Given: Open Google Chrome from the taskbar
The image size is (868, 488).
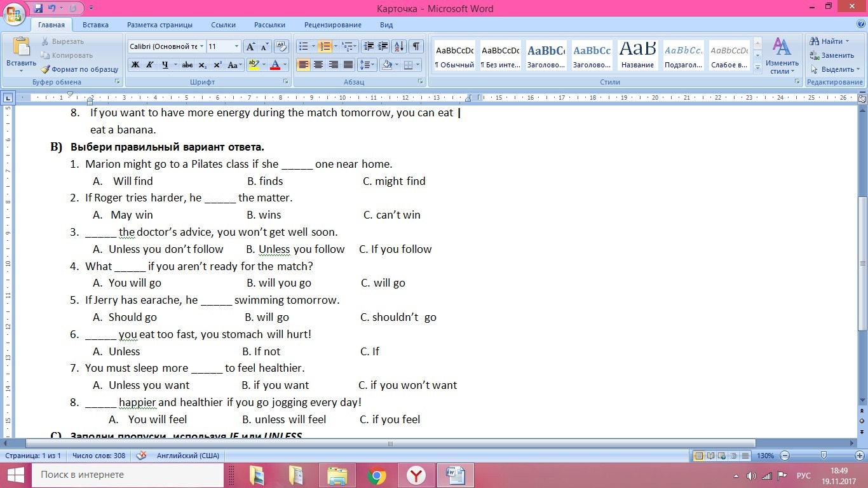Looking at the screenshot, I should coord(377,475).
